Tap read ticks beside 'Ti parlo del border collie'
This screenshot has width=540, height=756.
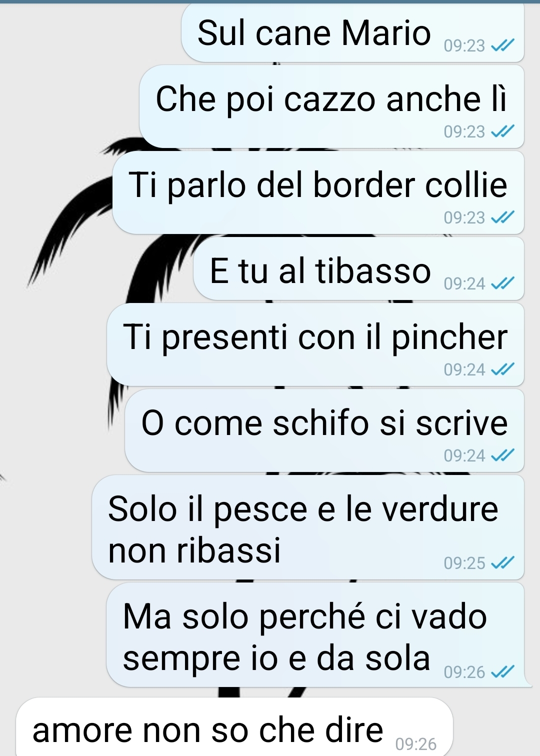502,217
